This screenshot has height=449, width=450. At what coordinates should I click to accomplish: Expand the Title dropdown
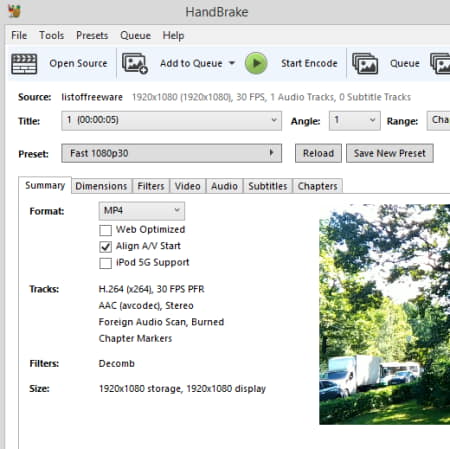(x=171, y=121)
